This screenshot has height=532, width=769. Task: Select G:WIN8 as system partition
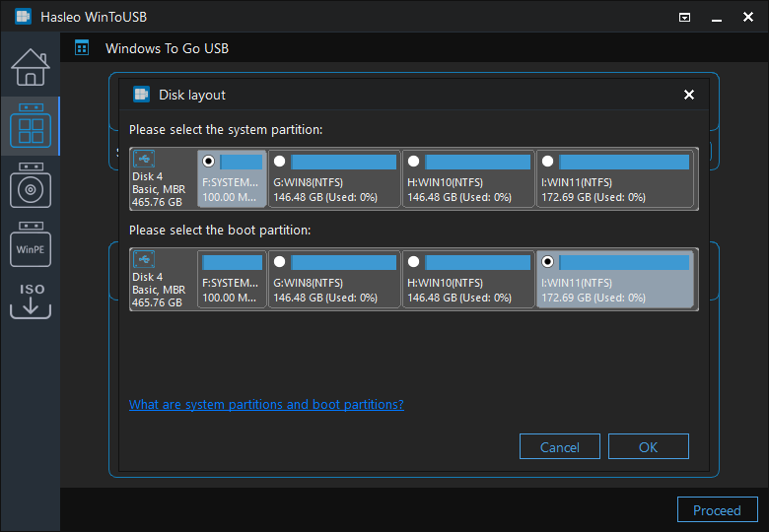(279, 161)
